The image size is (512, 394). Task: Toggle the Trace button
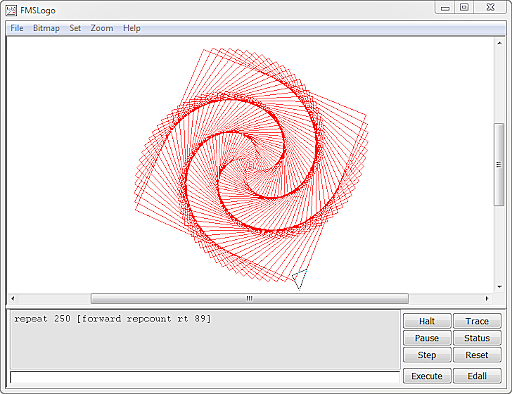click(477, 321)
